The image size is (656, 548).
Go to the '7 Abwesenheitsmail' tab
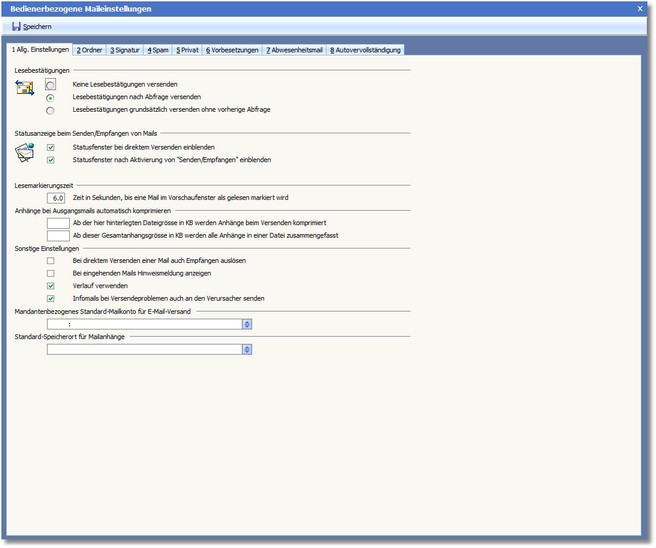(x=294, y=49)
